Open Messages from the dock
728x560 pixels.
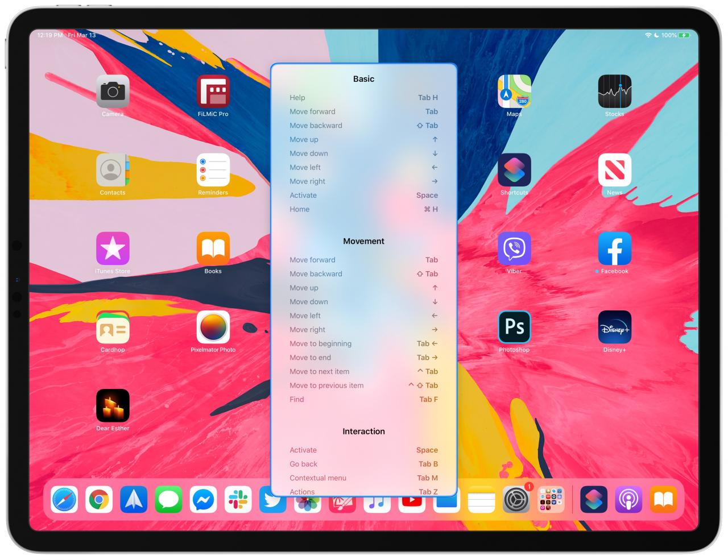coord(169,500)
